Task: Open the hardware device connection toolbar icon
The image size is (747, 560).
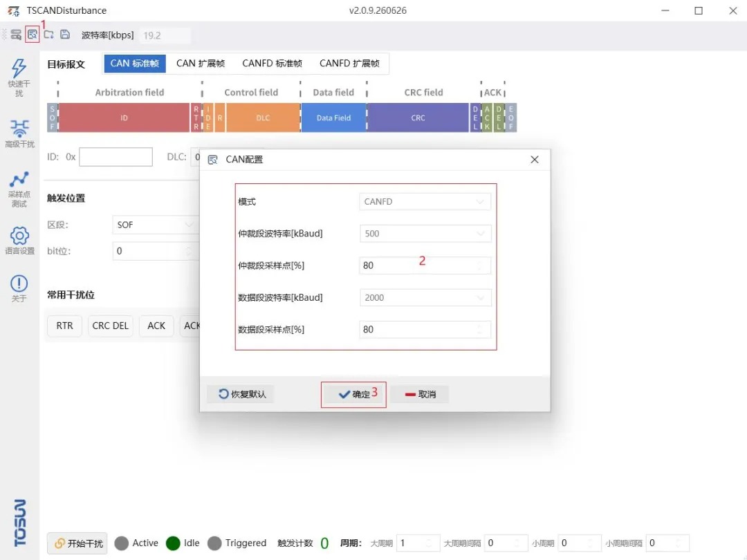Action: pos(16,35)
